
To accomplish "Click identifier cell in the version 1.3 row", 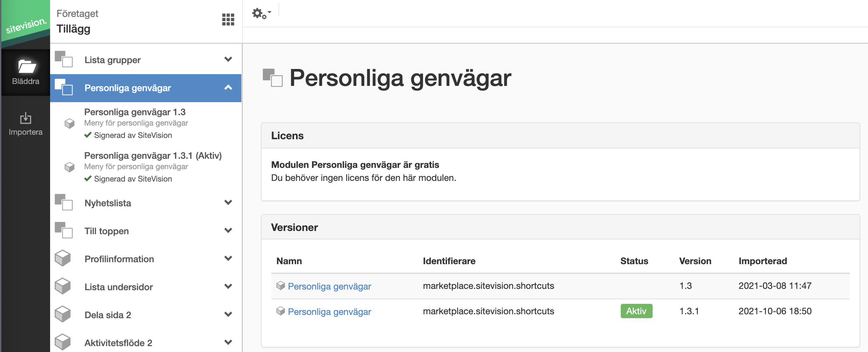I will (488, 286).
